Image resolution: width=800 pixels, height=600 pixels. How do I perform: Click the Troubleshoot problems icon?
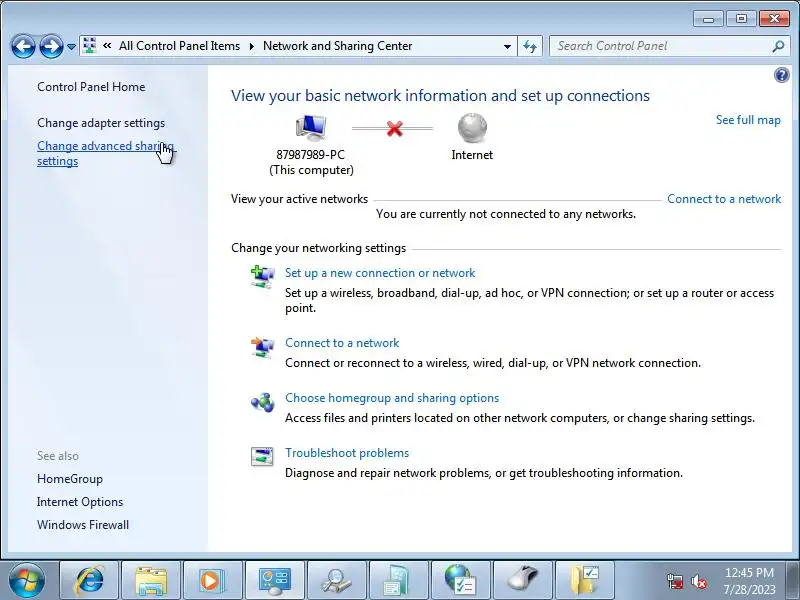262,456
